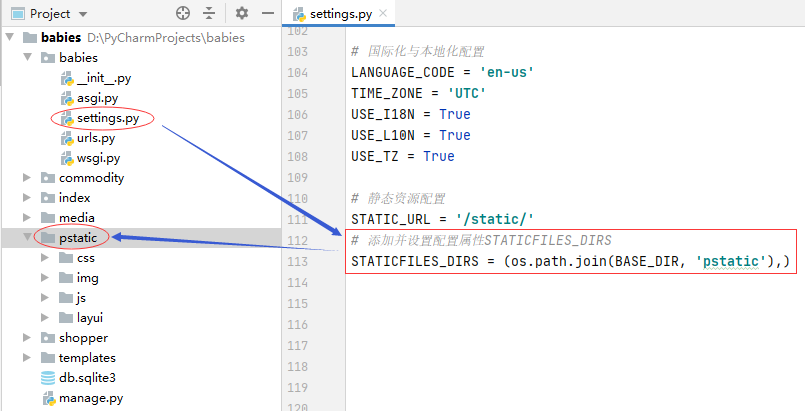The height and width of the screenshot is (411, 805).
Task: Click the USE_TZ = True line
Action: (x=403, y=156)
